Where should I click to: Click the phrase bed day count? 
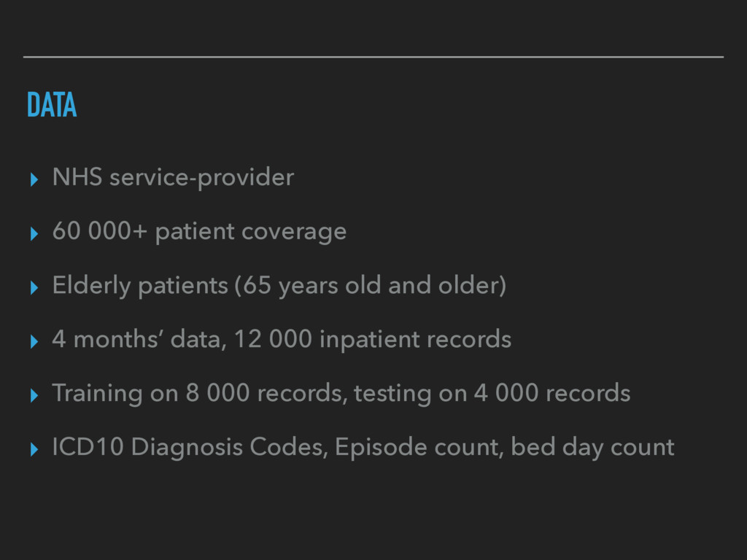click(592, 448)
